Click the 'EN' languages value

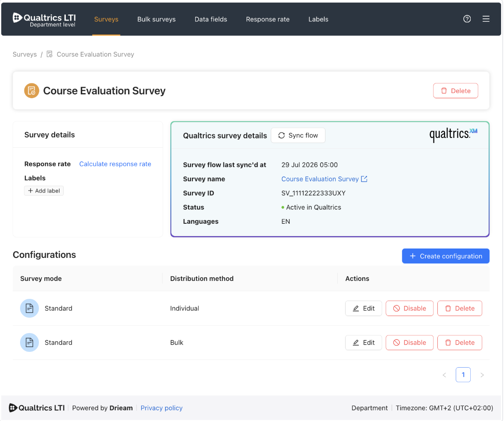pos(285,222)
